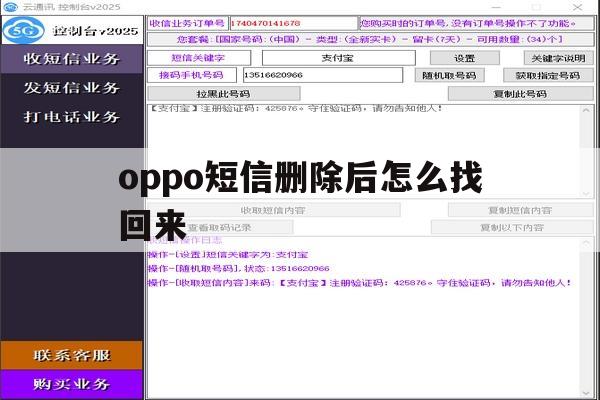
Task: Click the log panel scrollbar down arrow
Action: point(586,393)
